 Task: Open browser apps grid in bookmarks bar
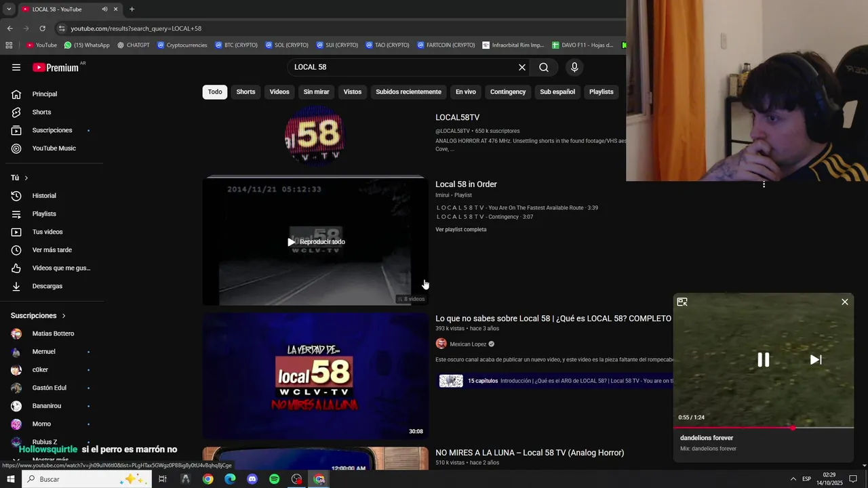tap(9, 45)
